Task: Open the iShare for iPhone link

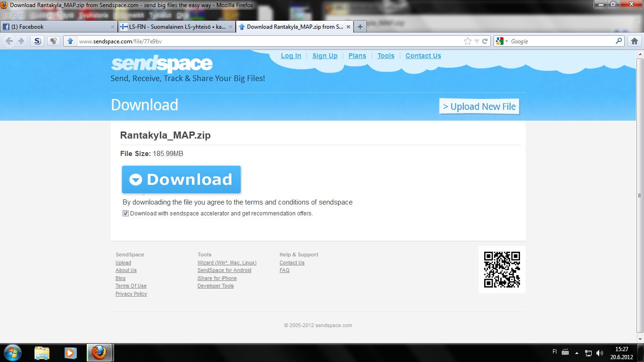Action: (217, 278)
